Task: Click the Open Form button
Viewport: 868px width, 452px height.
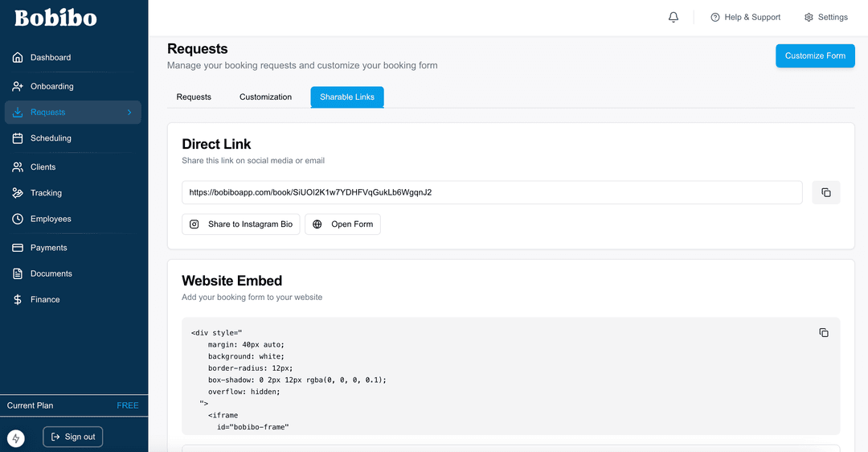Action: (342, 224)
